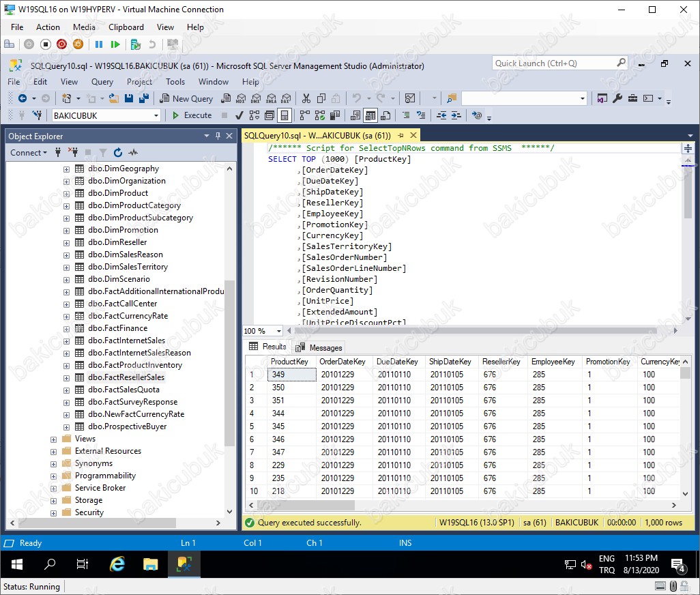Click the Open File folder icon
700x595 pixels.
(x=114, y=99)
